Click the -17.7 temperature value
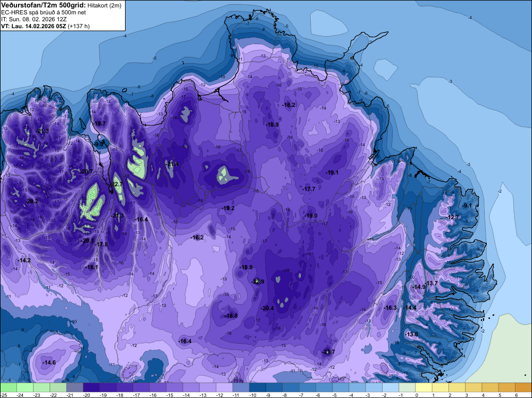This screenshot has height=398, width=532. pos(309,189)
